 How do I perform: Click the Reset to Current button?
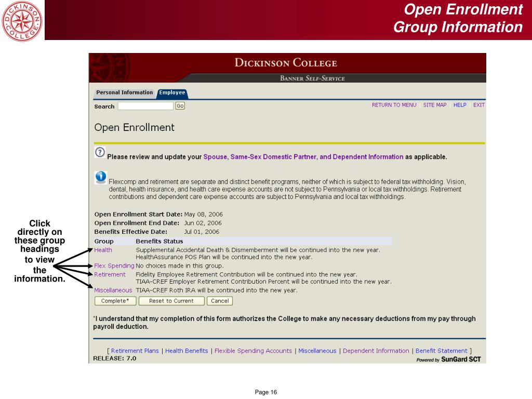(171, 301)
